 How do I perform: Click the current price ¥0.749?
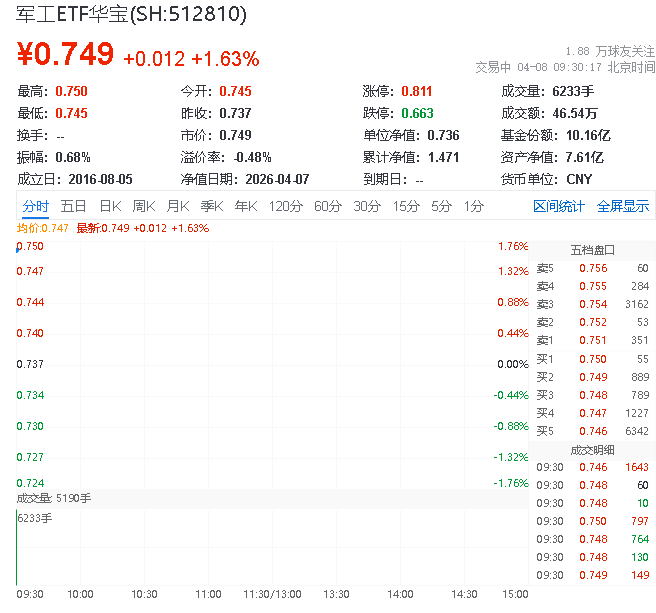tap(65, 54)
